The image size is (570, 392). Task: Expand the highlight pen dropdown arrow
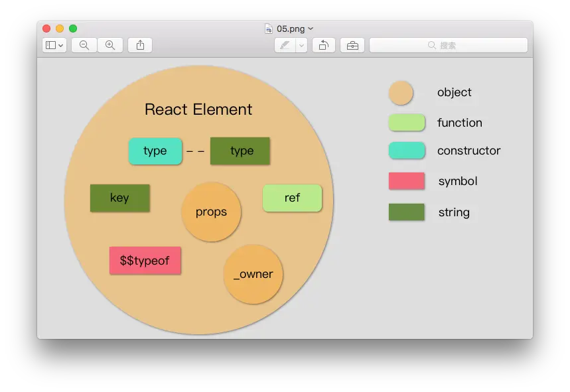(x=301, y=45)
